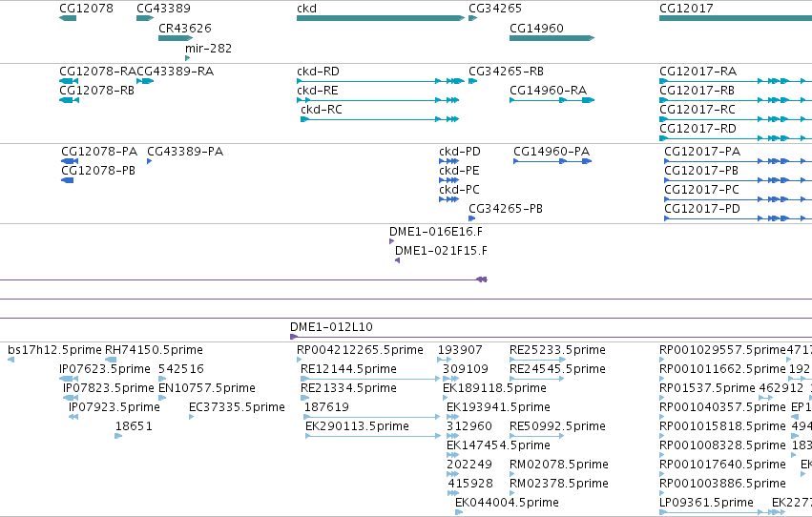Click the DME1-016E16.F clone label
Image resolution: width=812 pixels, height=517 pixels.
[435, 232]
